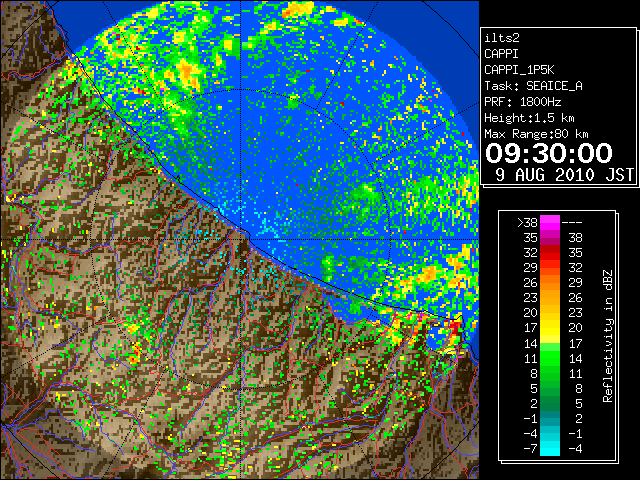Select the 'Task: SEAICE_A' line
640x480 pixels.
(533, 86)
